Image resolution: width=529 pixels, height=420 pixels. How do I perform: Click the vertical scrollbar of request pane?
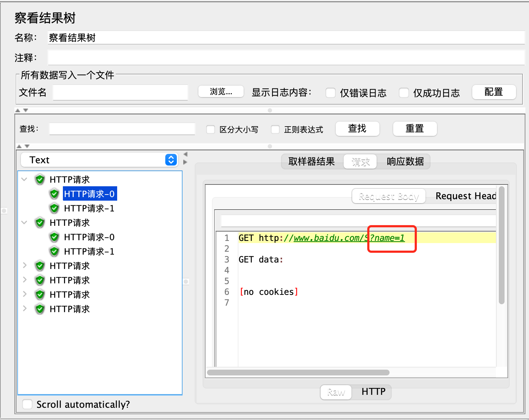[x=502, y=245]
